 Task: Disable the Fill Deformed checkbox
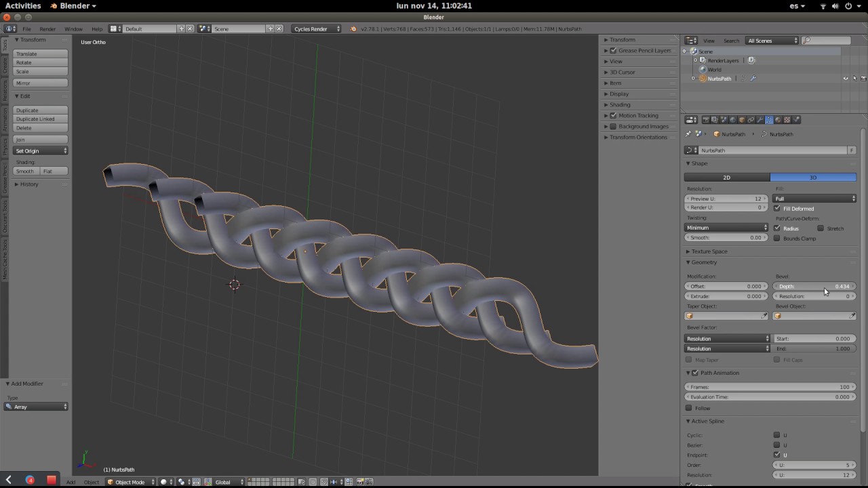click(777, 209)
